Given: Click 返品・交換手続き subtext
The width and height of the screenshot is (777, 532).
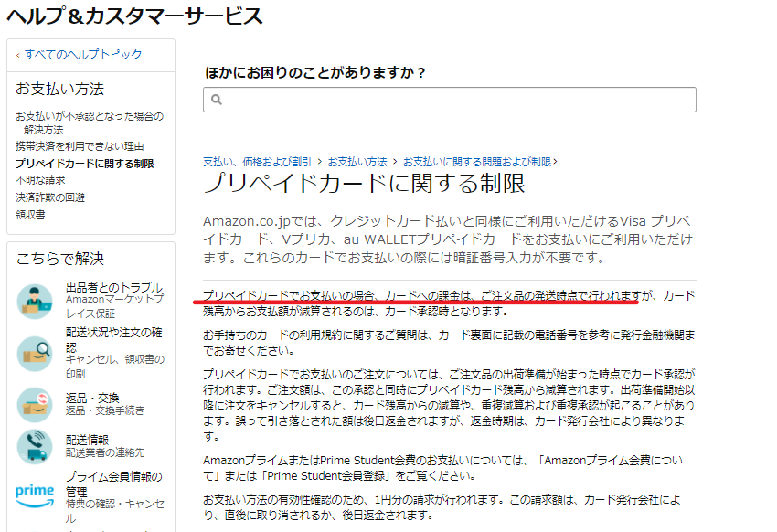Looking at the screenshot, I should [105, 410].
